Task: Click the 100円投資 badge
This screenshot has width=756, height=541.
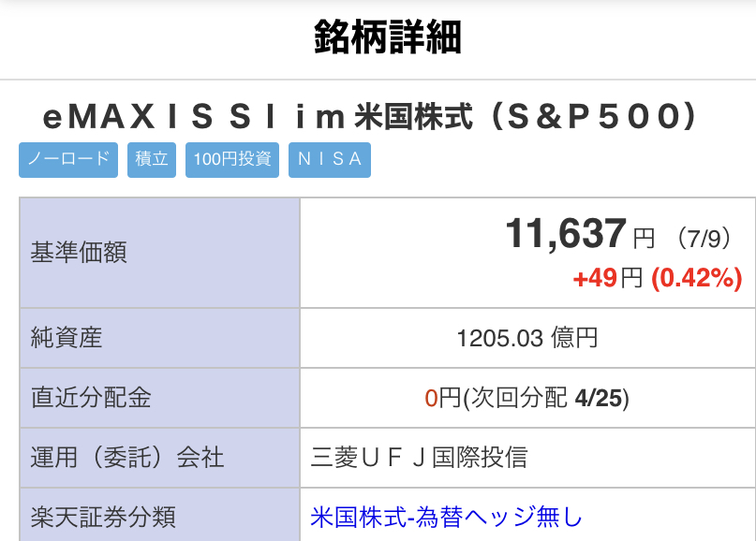Action: pyautogui.click(x=232, y=160)
